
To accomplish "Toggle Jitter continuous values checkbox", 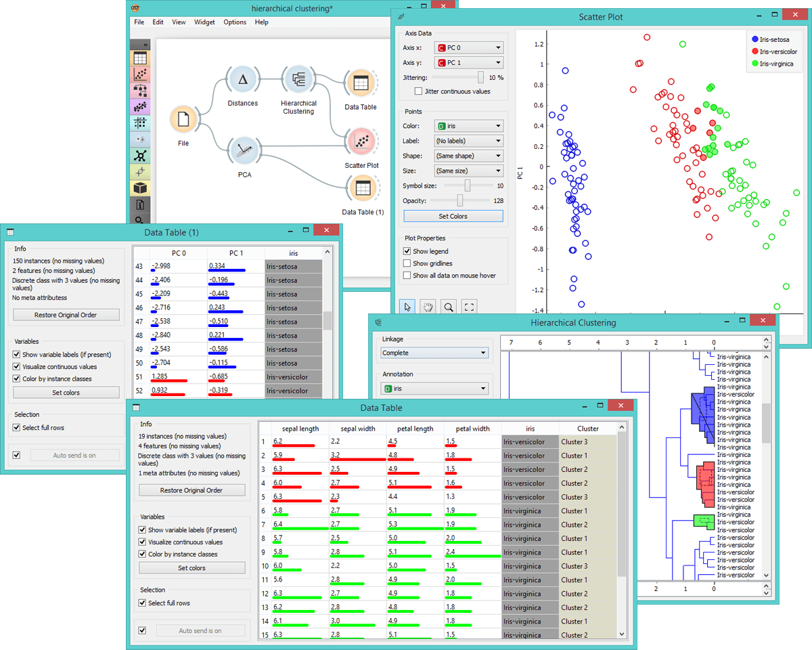I will coord(419,91).
